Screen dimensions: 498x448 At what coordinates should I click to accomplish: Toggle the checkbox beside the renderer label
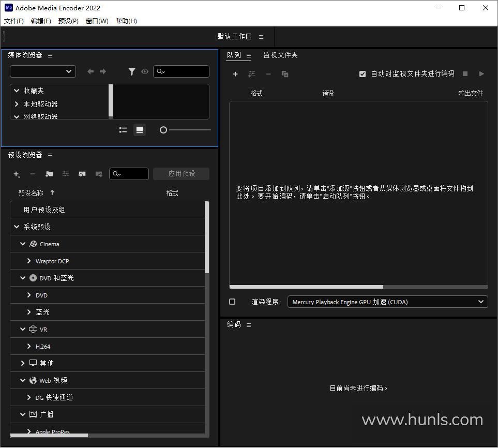(232, 302)
